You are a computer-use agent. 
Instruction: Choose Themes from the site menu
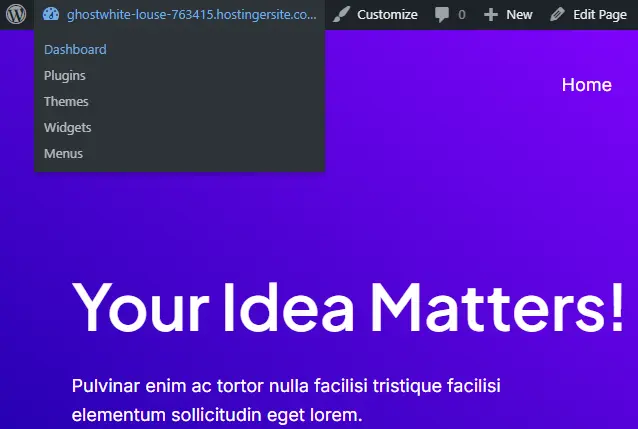(66, 101)
